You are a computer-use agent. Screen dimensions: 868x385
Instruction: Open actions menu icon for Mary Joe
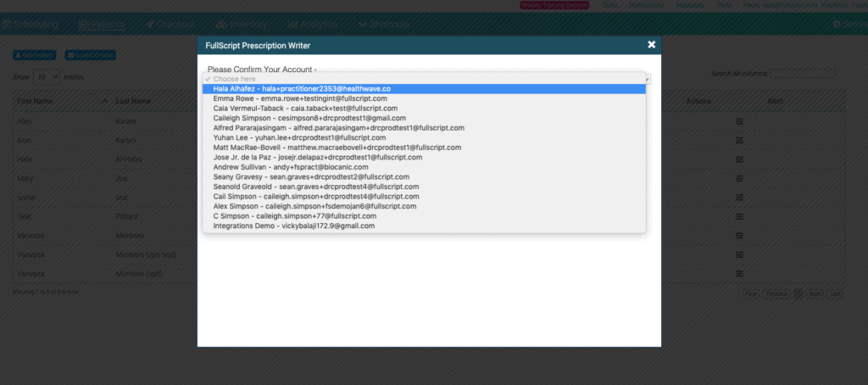coord(739,178)
